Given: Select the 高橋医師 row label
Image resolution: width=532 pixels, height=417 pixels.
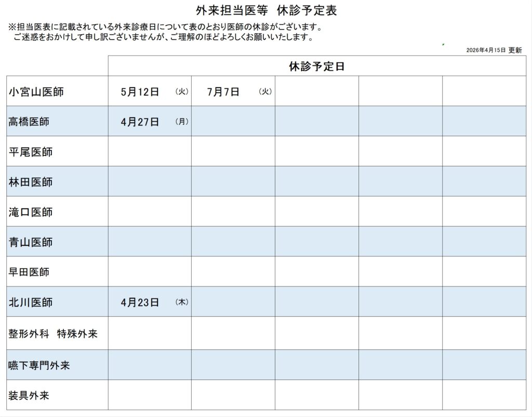Looking at the screenshot, I should tap(29, 122).
